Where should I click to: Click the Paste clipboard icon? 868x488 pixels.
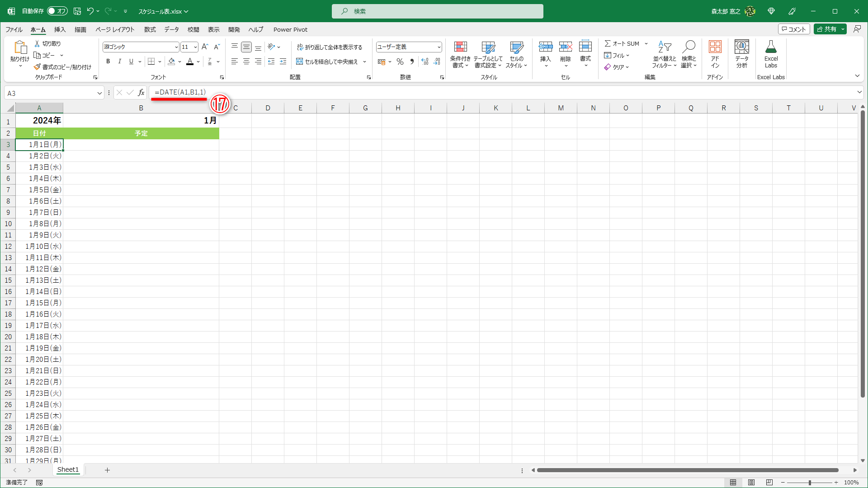pyautogui.click(x=20, y=47)
